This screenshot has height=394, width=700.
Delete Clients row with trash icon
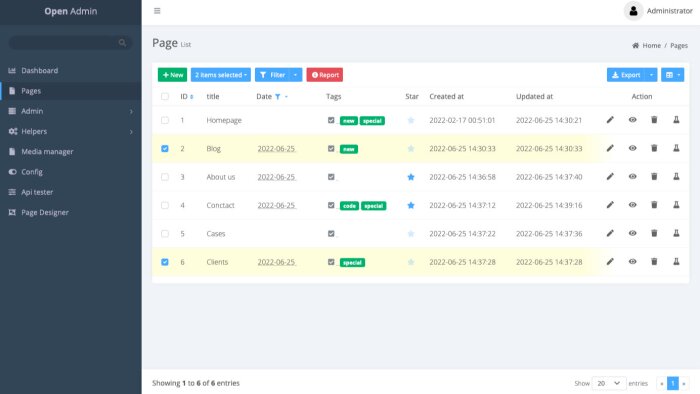pos(654,261)
